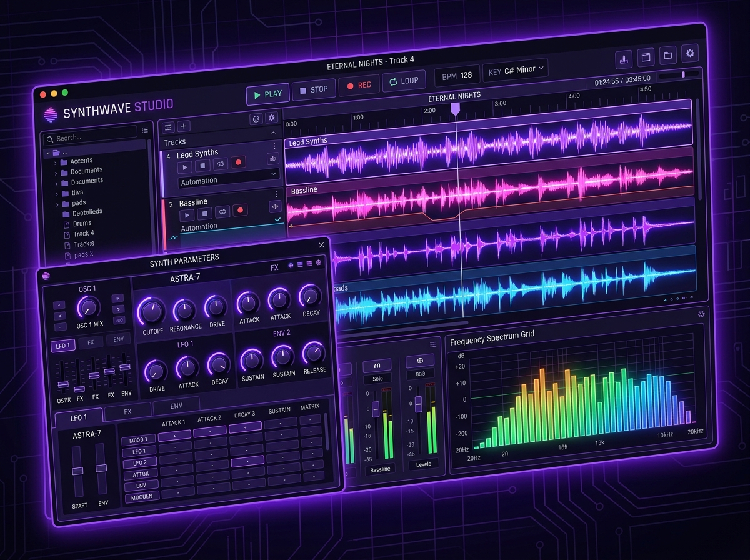The image size is (750, 560).
Task: Click the right arrow button in OSC 1
Action: (119, 309)
